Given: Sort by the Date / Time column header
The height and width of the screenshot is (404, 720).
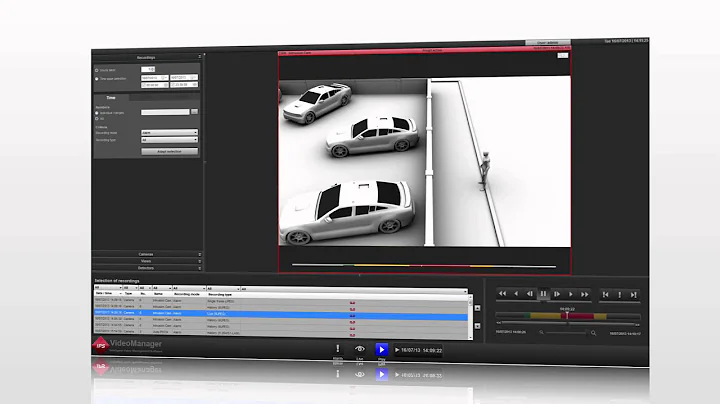Looking at the screenshot, I should 108,293.
